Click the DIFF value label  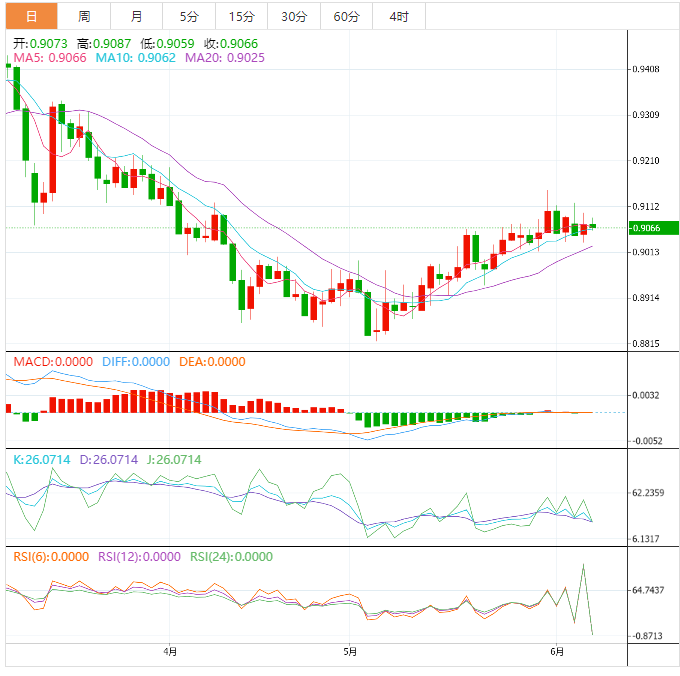point(135,362)
